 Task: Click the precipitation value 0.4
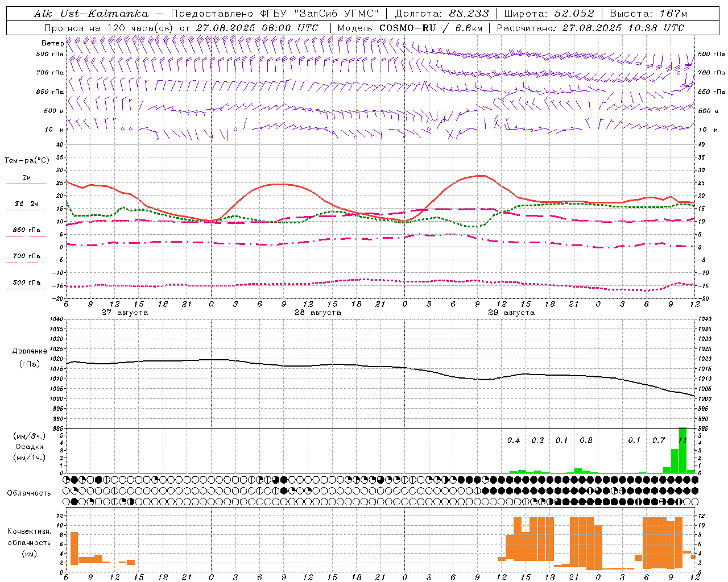point(514,440)
